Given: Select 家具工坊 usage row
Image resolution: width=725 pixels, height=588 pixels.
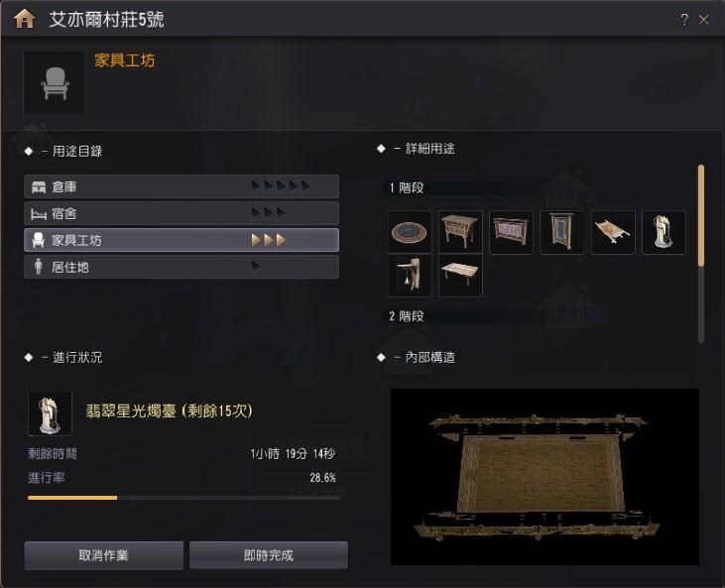Looking at the screenshot, I should (181, 240).
